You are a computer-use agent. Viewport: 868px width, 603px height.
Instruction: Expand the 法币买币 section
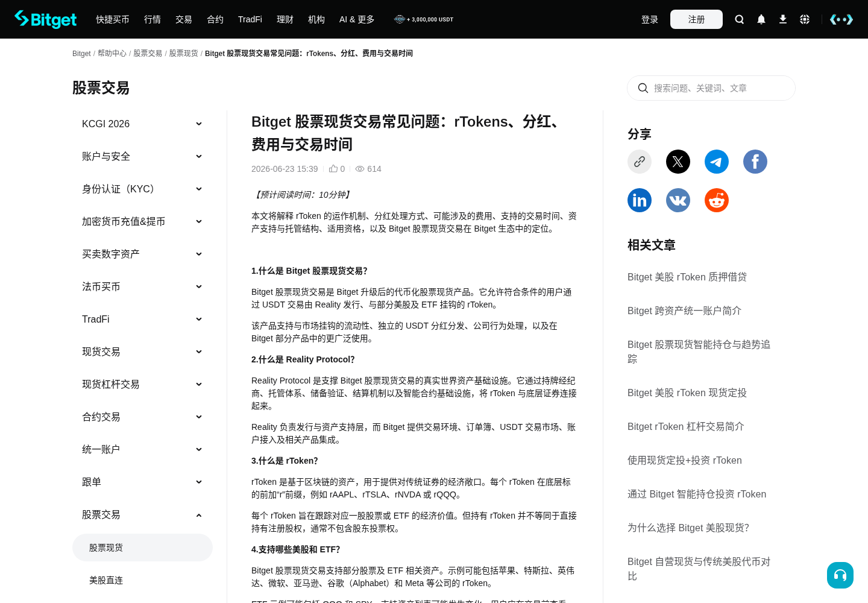coord(142,286)
